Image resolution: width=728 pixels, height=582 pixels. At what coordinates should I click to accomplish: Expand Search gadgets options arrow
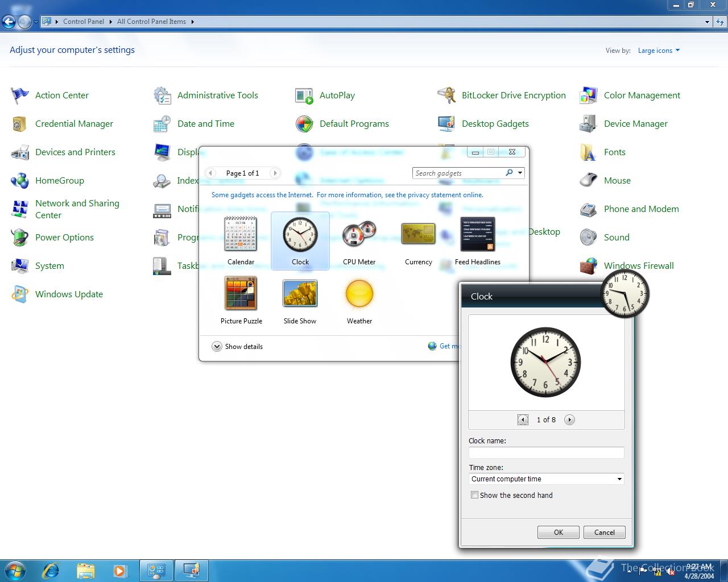(x=520, y=173)
